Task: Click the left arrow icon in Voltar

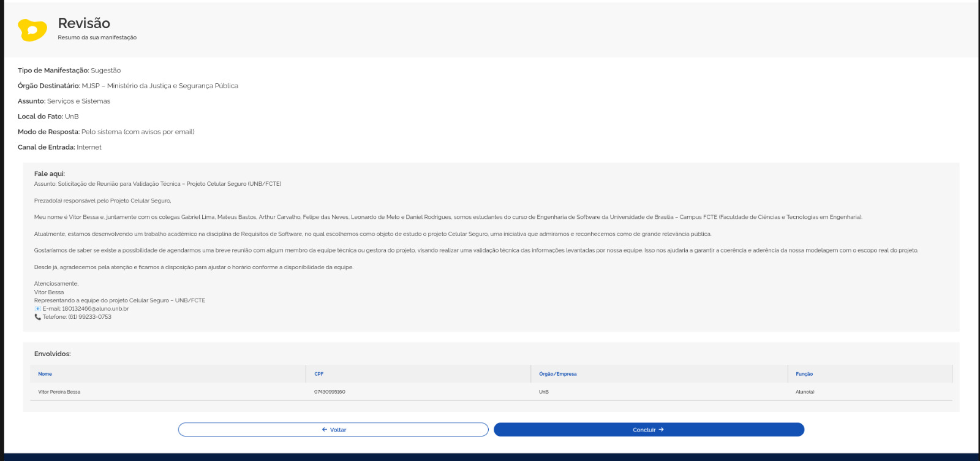Action: [x=325, y=430]
